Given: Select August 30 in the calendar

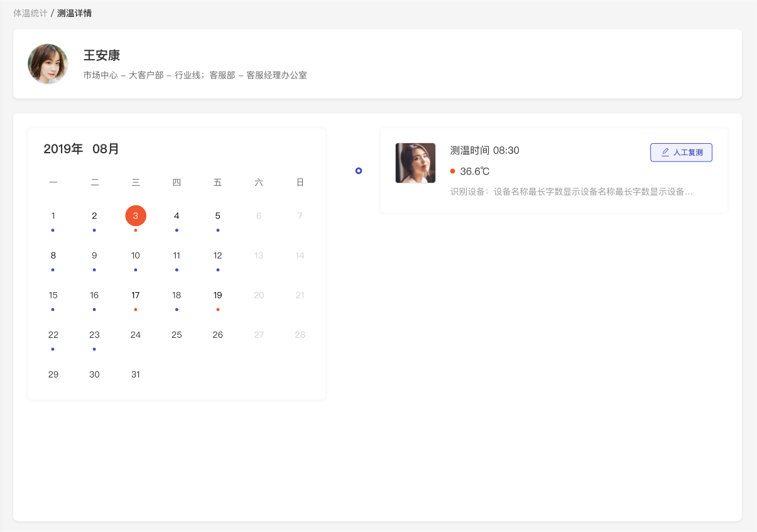Looking at the screenshot, I should coord(94,374).
